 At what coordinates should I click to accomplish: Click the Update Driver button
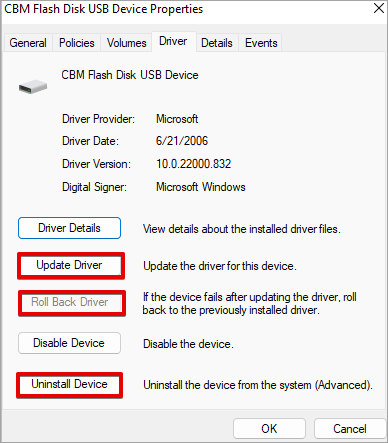pyautogui.click(x=70, y=265)
